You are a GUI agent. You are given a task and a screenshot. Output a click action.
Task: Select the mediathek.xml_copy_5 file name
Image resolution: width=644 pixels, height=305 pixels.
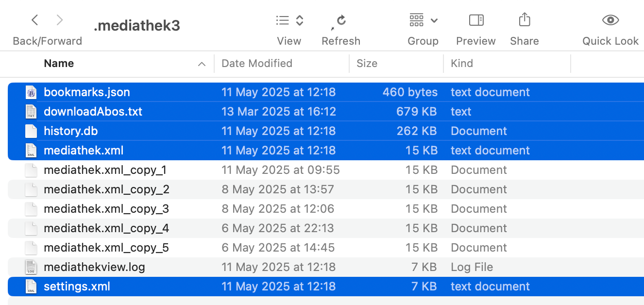point(106,248)
